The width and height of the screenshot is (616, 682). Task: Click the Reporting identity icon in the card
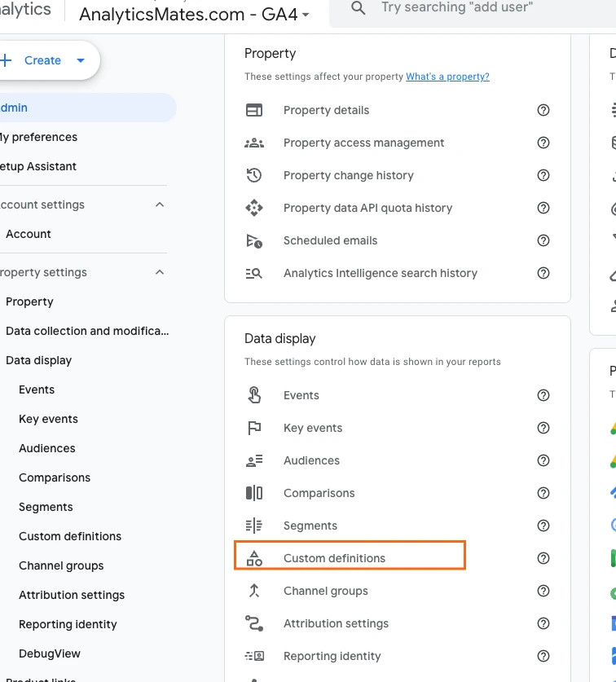(254, 656)
